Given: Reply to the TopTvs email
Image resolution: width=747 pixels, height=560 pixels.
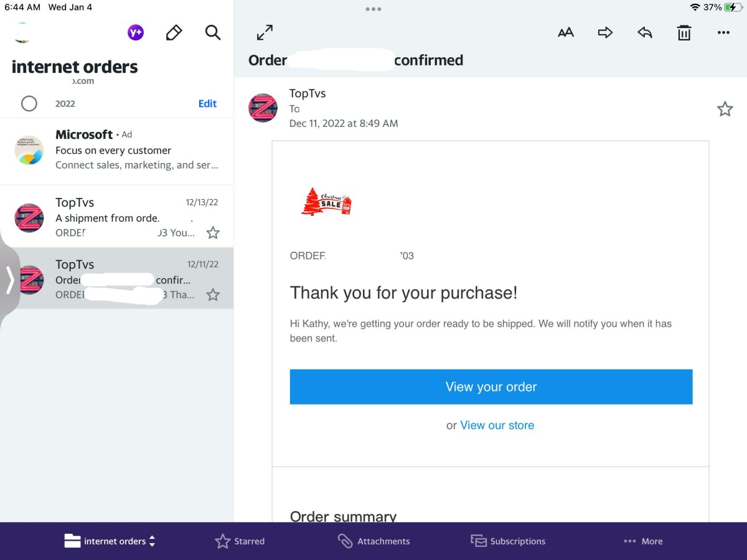Looking at the screenshot, I should [644, 33].
